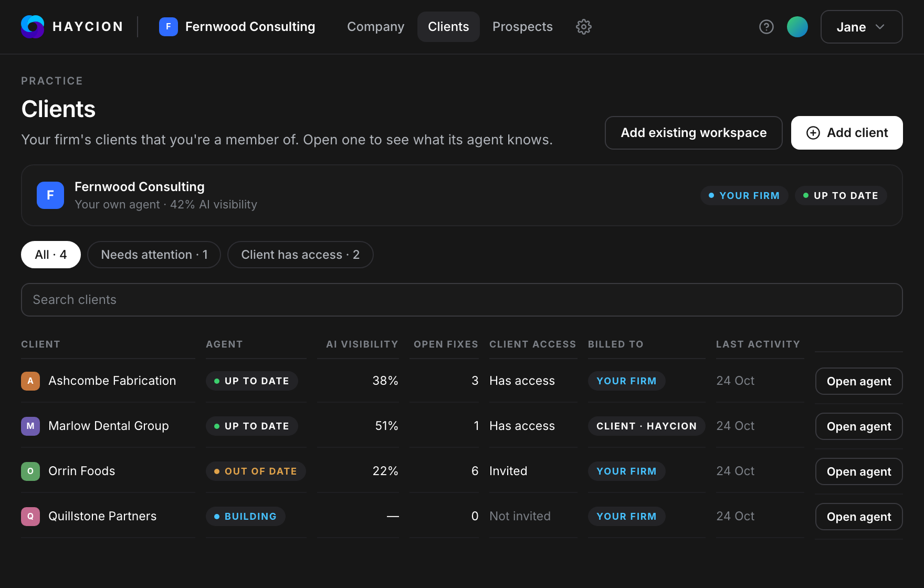
Task: Click the CLIENT · HAYCION billing badge
Action: (x=646, y=426)
